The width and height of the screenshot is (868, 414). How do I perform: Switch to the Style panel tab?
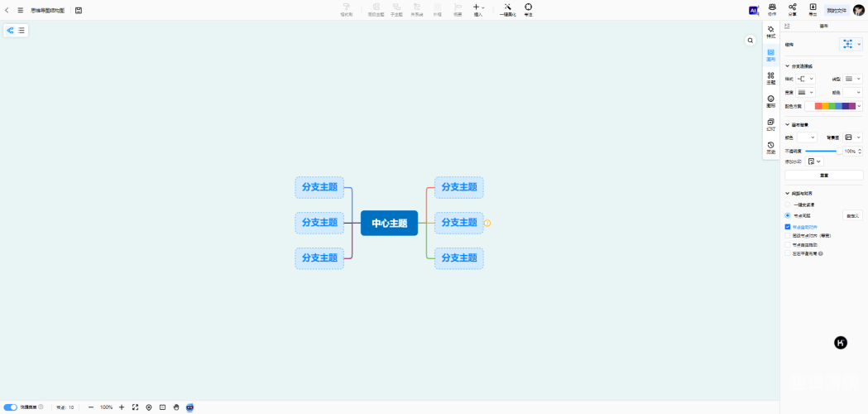click(x=770, y=32)
